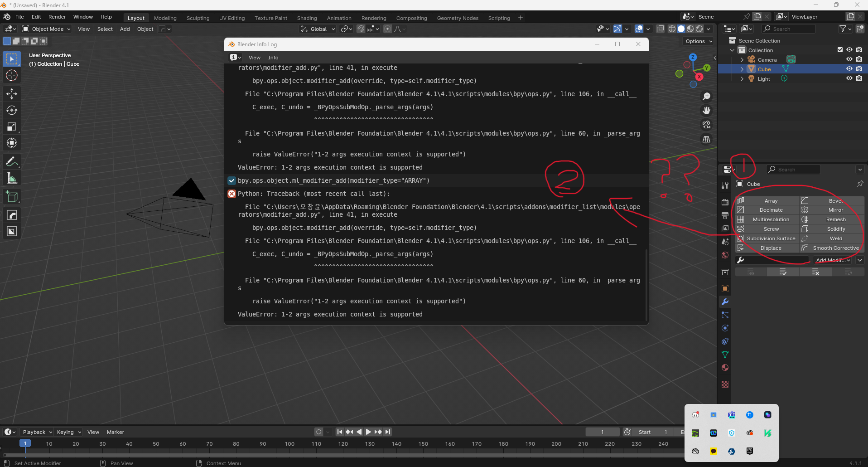
Task: Select wireframe viewport shading mode
Action: point(672,29)
